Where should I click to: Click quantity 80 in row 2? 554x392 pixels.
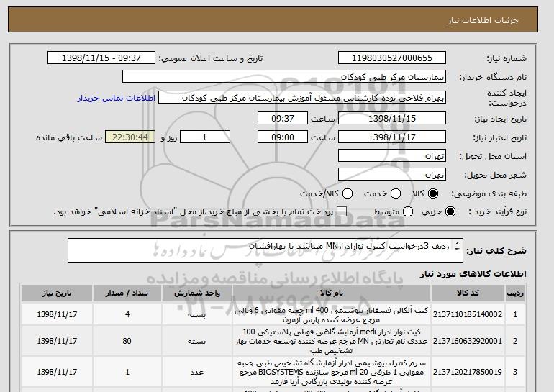[x=127, y=341]
